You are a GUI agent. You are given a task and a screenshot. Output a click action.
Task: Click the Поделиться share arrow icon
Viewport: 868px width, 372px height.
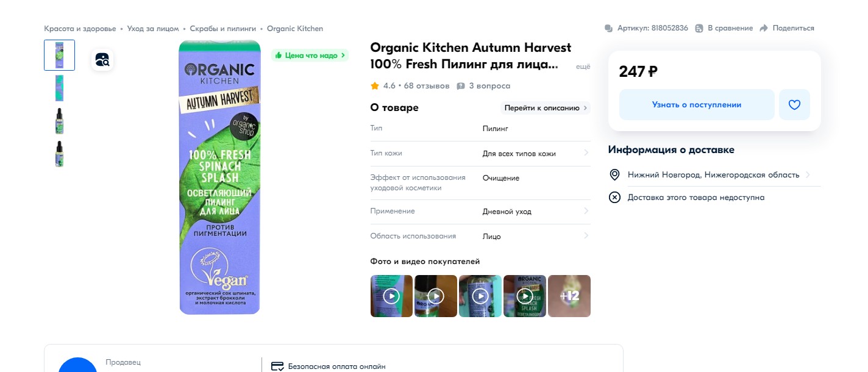pyautogui.click(x=764, y=28)
